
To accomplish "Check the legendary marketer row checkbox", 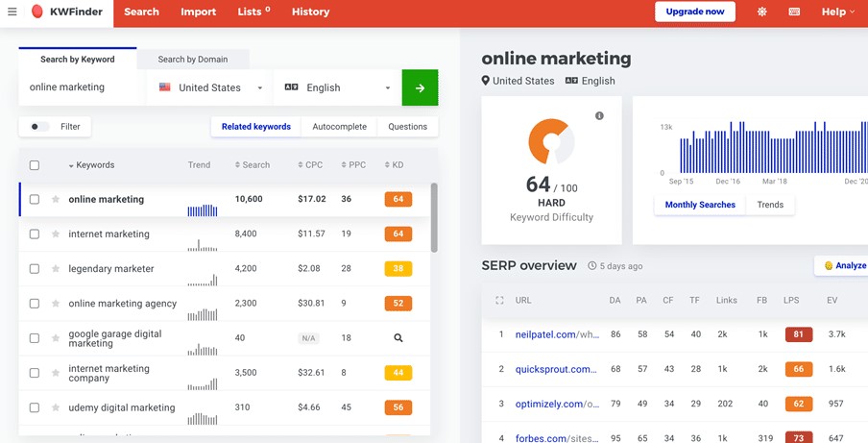I will click(35, 268).
